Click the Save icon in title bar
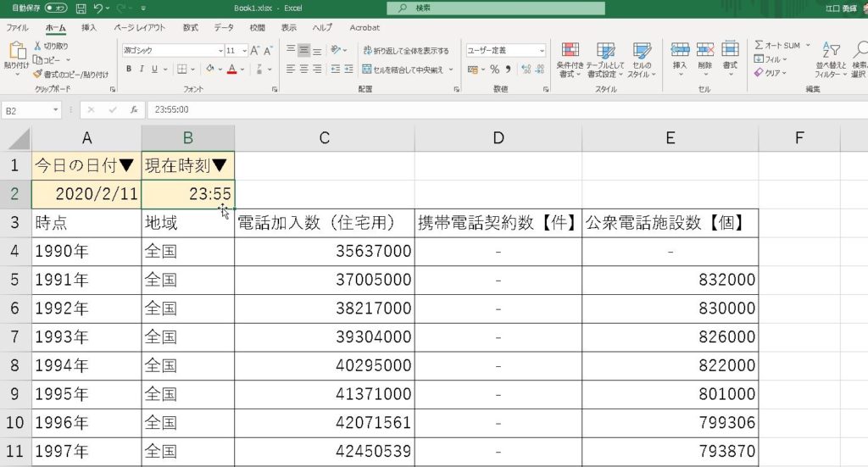868x467 pixels. click(x=81, y=8)
